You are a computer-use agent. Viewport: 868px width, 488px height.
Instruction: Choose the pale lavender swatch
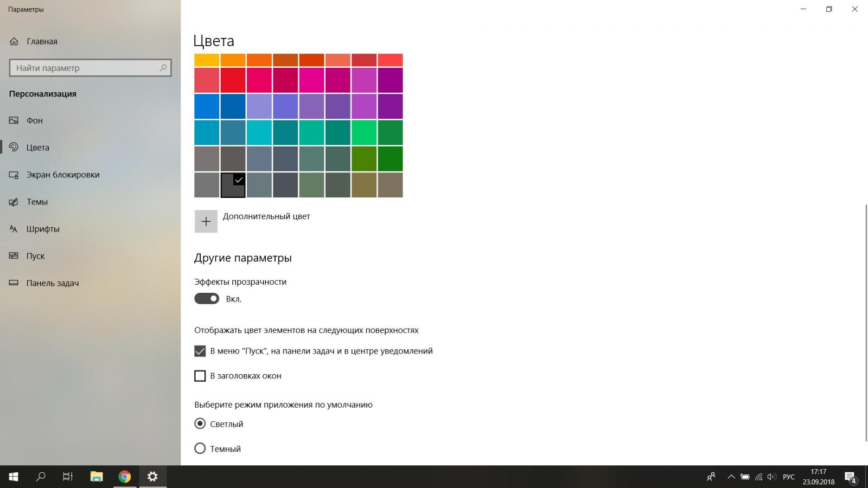[x=259, y=106]
